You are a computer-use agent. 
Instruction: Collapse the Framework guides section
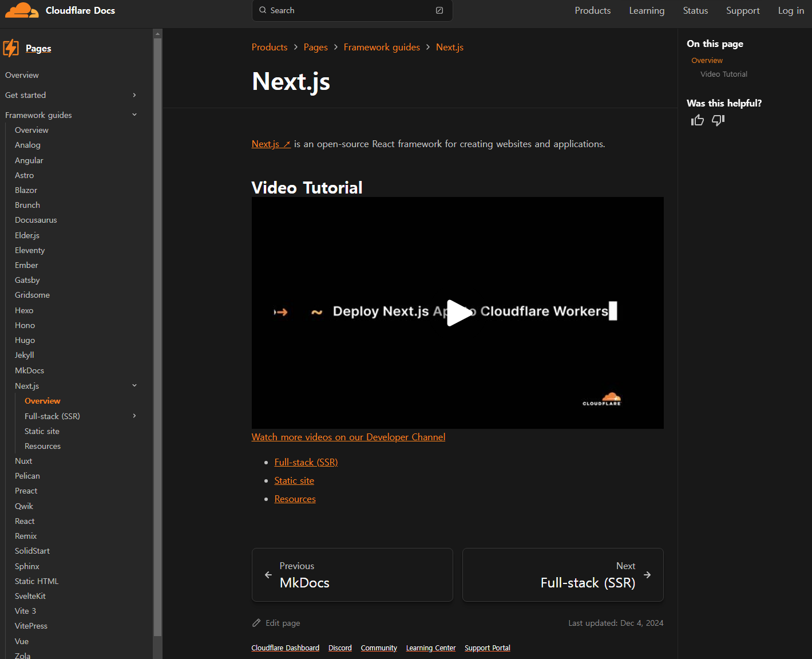pos(134,115)
